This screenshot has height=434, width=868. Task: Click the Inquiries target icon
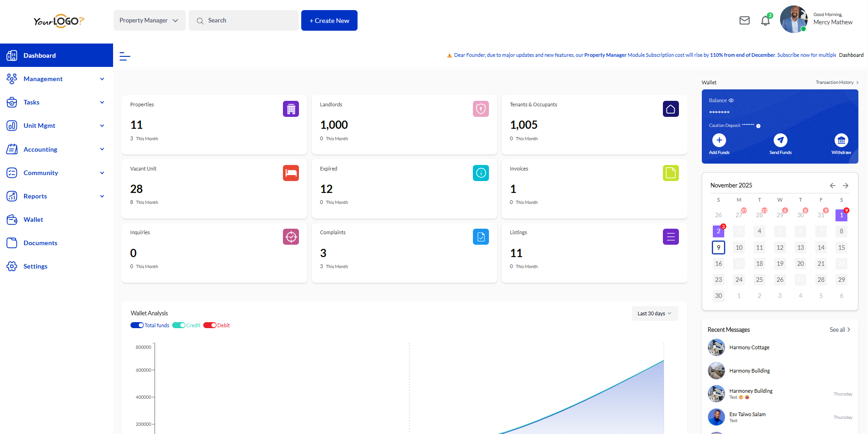291,237
